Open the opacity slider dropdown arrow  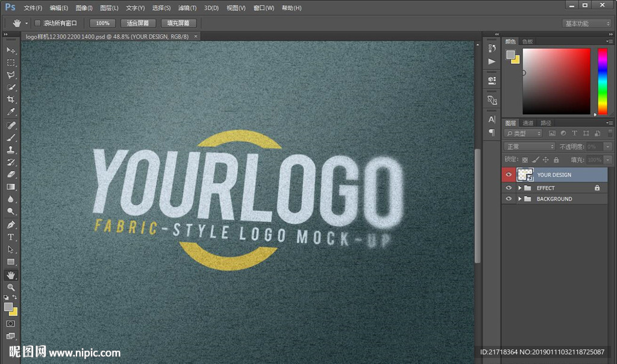click(x=608, y=146)
